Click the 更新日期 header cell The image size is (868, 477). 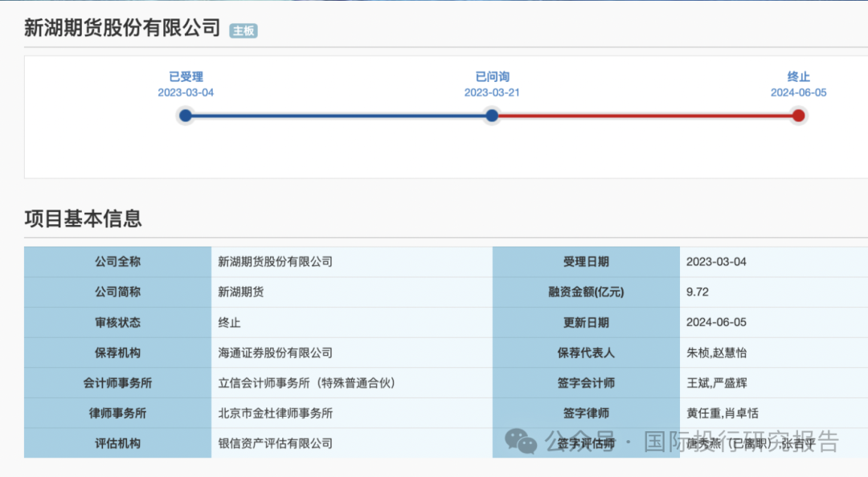[586, 323]
